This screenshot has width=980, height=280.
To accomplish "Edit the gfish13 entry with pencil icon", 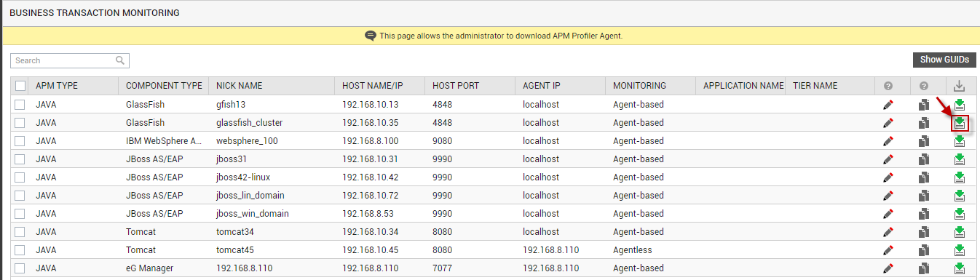I will (x=888, y=105).
